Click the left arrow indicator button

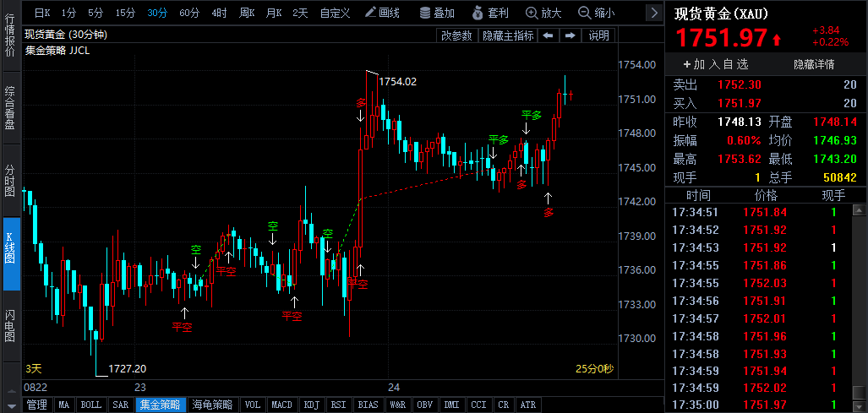548,35
